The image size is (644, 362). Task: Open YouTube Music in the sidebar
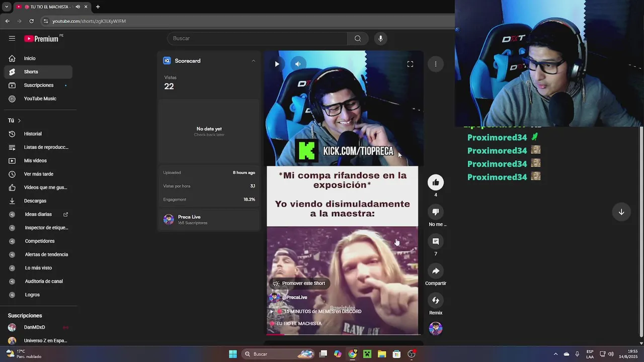click(x=38, y=99)
